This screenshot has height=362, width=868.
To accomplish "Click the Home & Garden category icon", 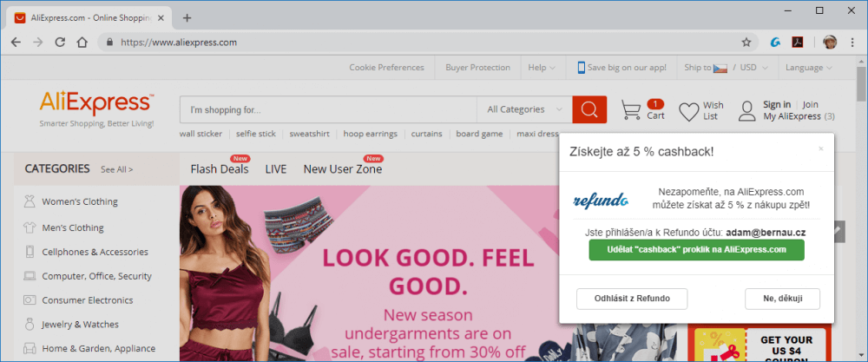I will coord(30,349).
